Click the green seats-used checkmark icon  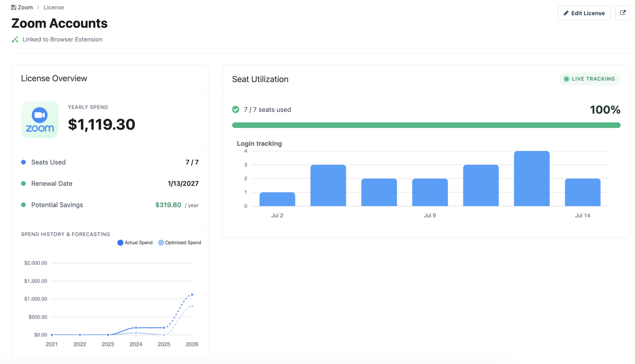[x=236, y=109]
